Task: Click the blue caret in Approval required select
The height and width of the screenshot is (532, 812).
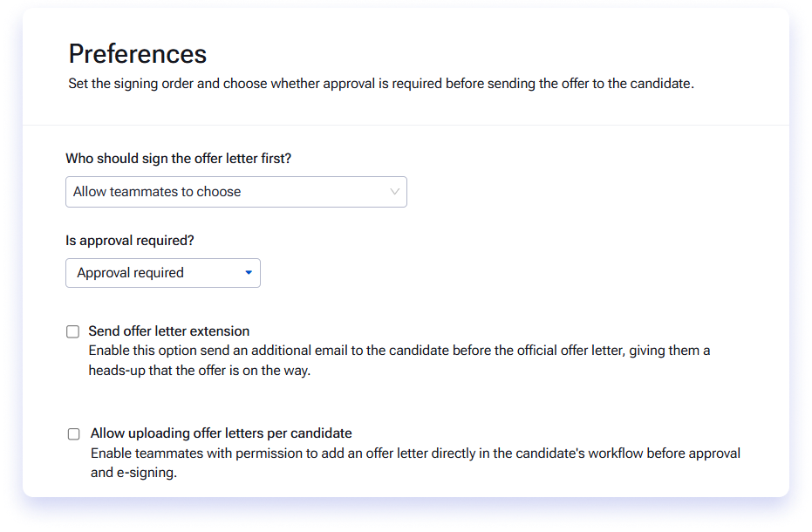Action: [249, 272]
